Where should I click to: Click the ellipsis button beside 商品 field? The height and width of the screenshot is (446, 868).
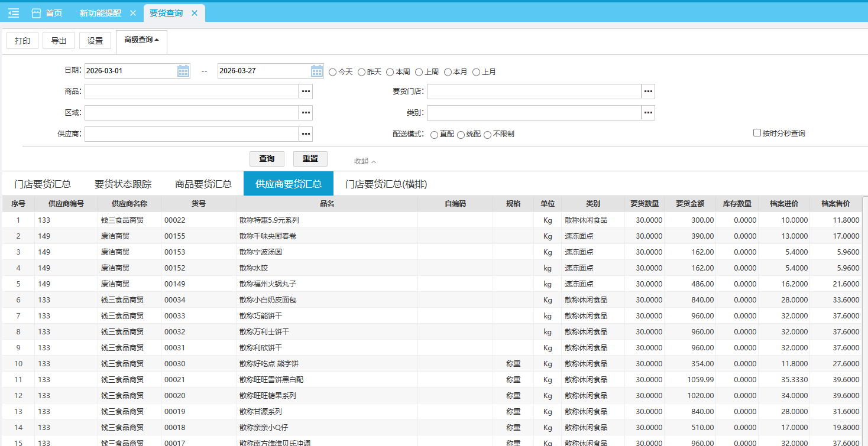(306, 92)
